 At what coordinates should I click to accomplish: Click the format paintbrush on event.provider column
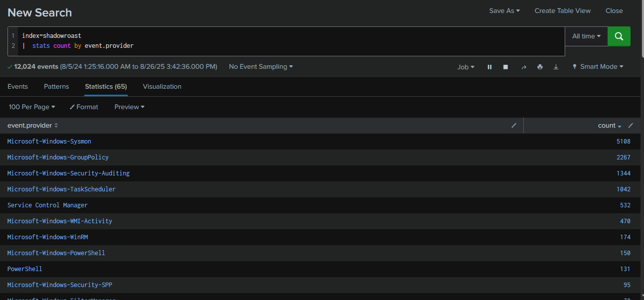point(514,126)
